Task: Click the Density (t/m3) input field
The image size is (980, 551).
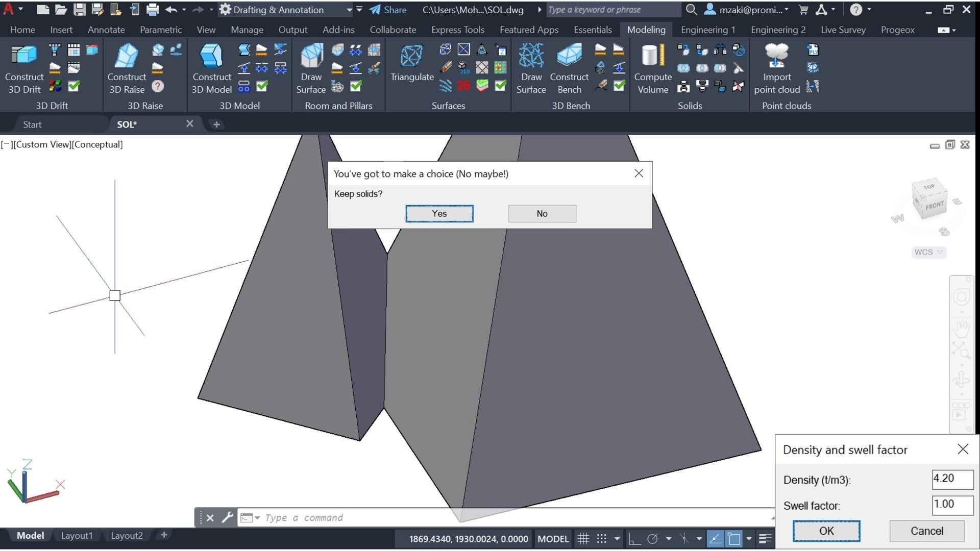Action: click(x=952, y=479)
